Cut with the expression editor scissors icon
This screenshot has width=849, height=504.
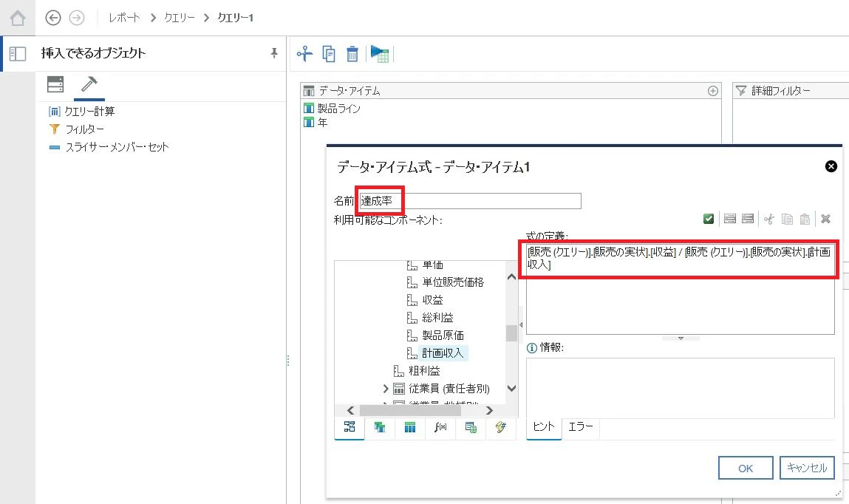769,219
